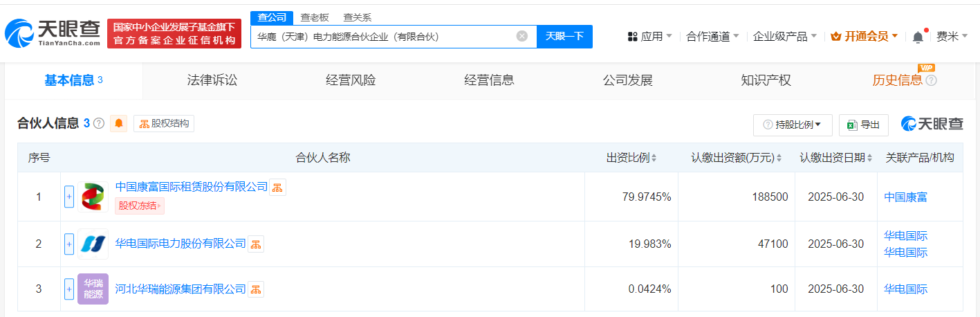Open equity structure icon next to 河北华瑞能源集团

[x=256, y=289]
